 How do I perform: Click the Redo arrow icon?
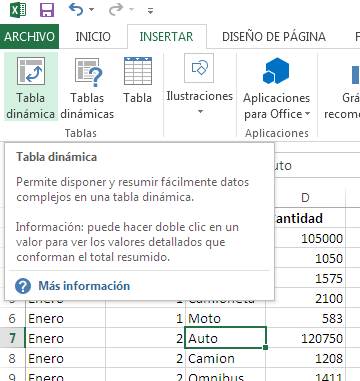pos(115,10)
